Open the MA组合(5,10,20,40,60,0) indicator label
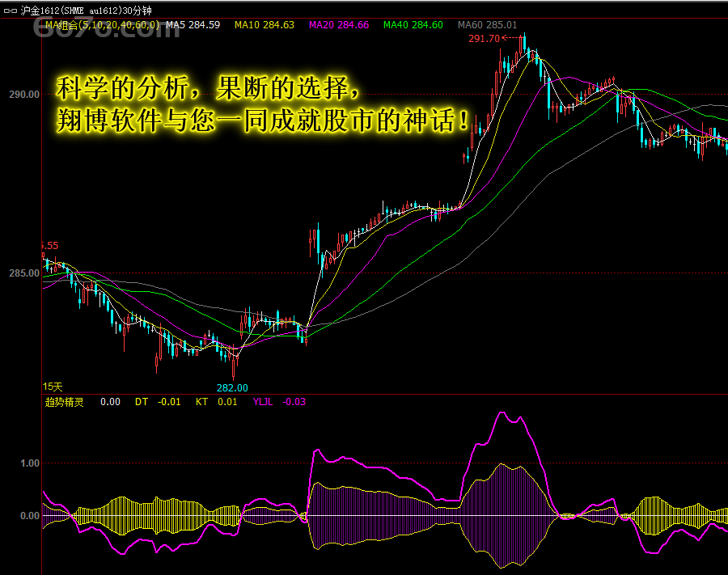The height and width of the screenshot is (575, 728). click(102, 25)
